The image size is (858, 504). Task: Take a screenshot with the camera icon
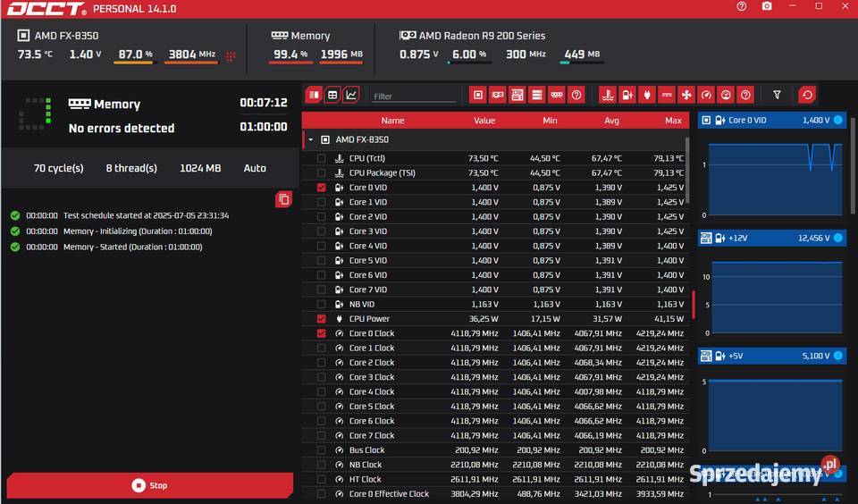[x=767, y=6]
